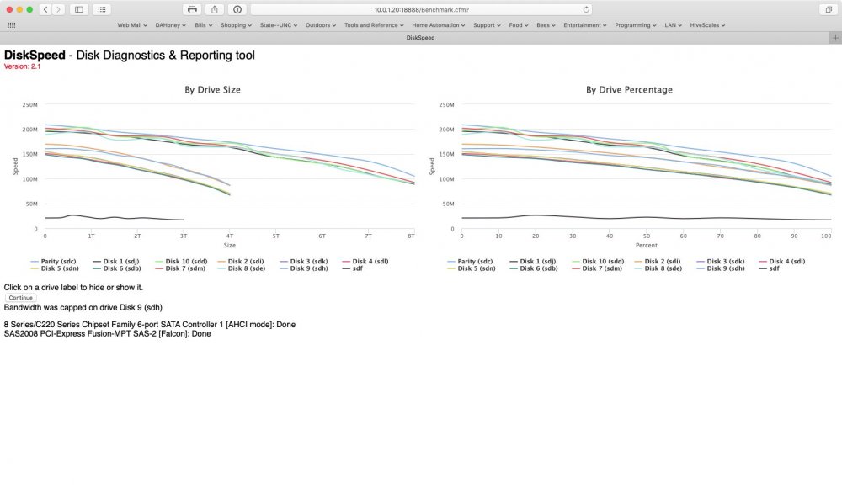Toggle Disk 6 (sdb) in By Drive Size legend
The height and width of the screenshot is (504, 842).
pyautogui.click(x=117, y=268)
